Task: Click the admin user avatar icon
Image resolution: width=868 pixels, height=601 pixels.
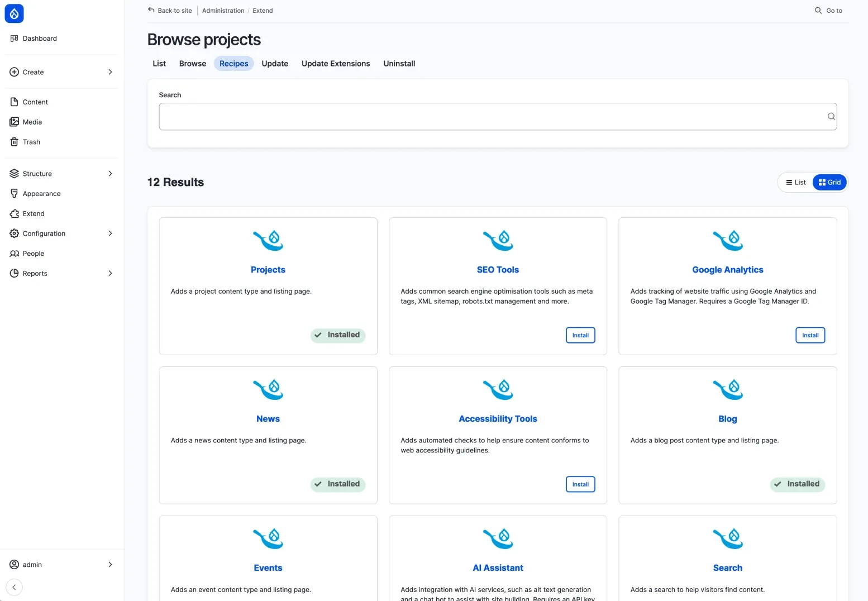Action: [x=15, y=565]
